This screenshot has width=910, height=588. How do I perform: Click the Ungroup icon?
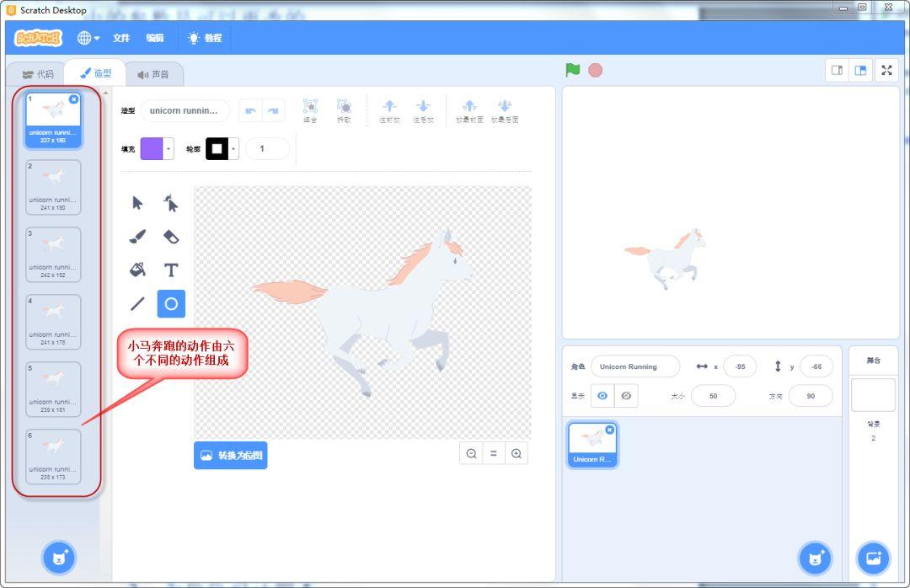point(344,110)
